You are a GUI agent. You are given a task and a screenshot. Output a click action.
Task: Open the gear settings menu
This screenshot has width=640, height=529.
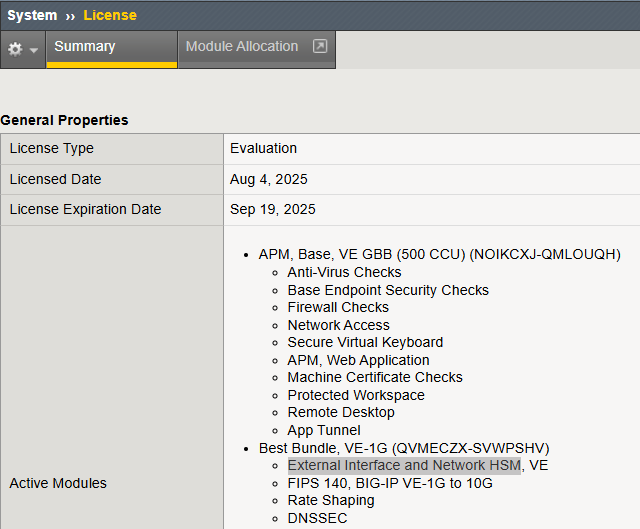(x=16, y=49)
